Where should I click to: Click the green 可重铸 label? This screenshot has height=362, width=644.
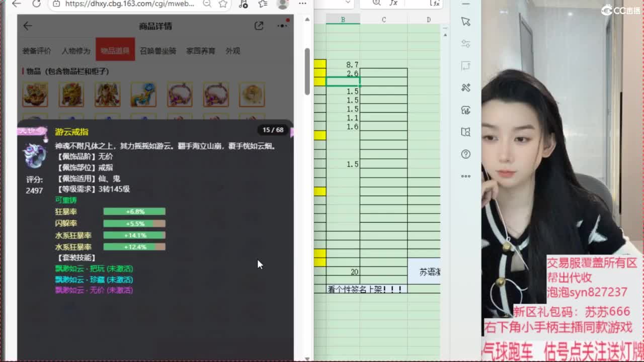click(x=66, y=200)
